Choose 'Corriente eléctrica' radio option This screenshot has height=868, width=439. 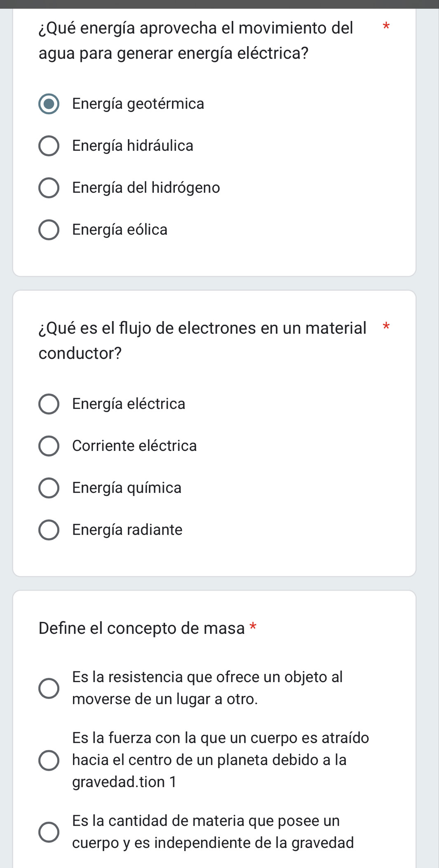point(49,446)
